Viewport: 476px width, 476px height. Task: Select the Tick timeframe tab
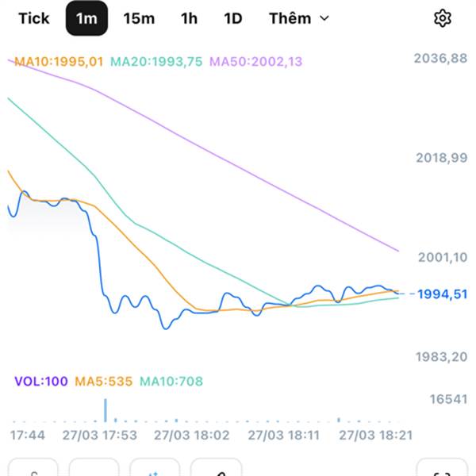point(33,18)
